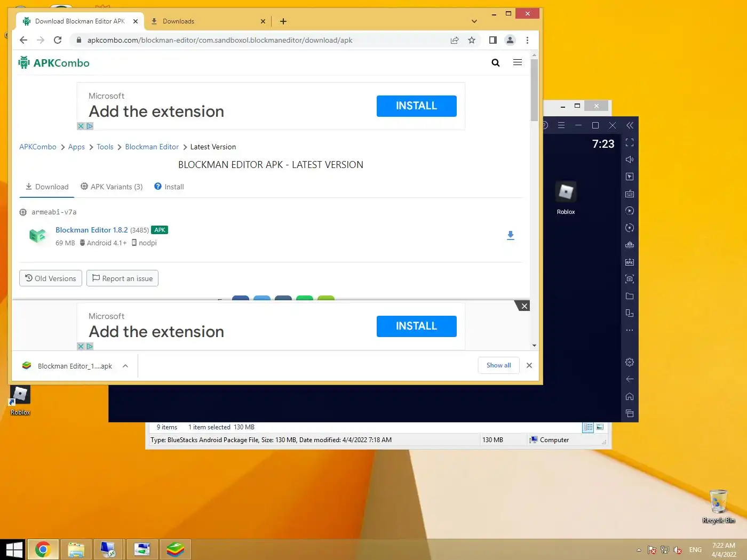Open Chrome profile avatar

[510, 40]
